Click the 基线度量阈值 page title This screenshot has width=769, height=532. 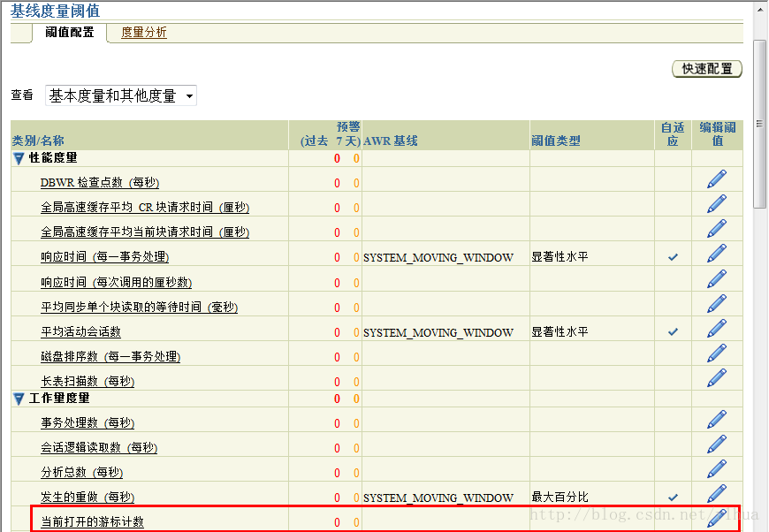click(x=55, y=11)
